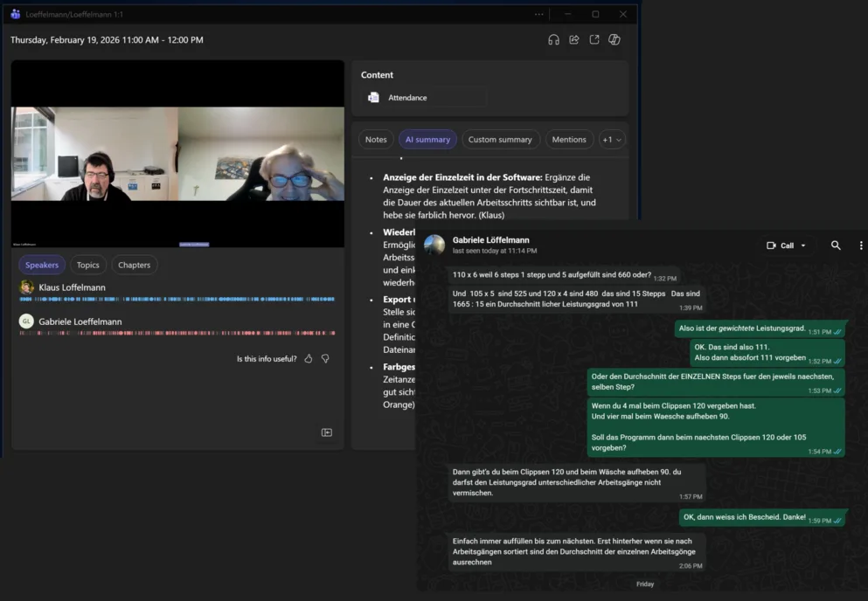Click the picture-in-picture icon under the video
This screenshot has height=601, width=868.
(x=327, y=431)
